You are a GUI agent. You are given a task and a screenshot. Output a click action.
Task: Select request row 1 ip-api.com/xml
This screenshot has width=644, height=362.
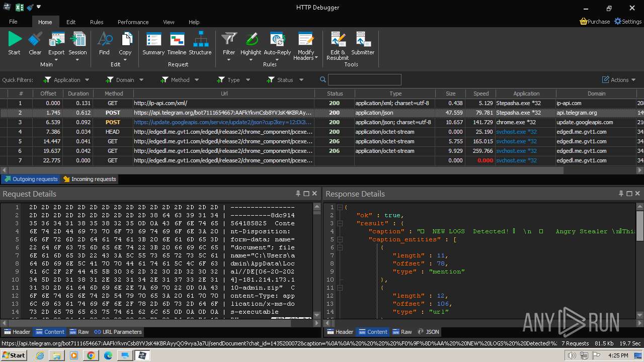pyautogui.click(x=322, y=103)
